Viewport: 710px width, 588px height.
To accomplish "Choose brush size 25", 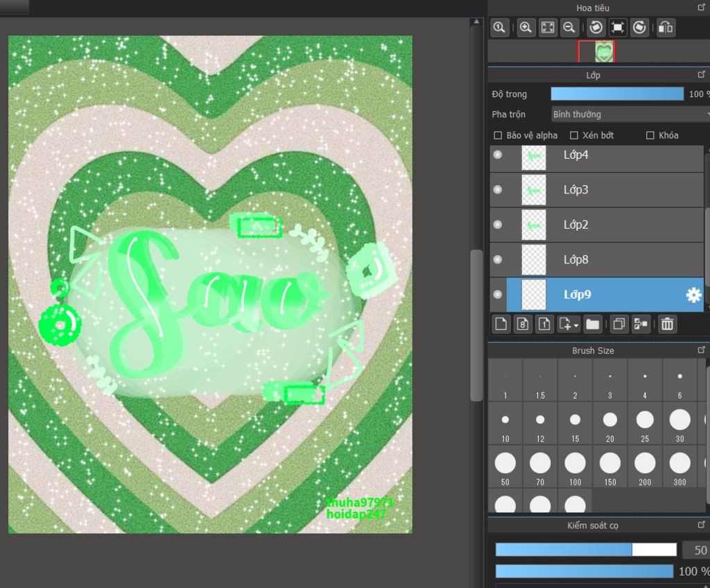I will coord(645,424).
